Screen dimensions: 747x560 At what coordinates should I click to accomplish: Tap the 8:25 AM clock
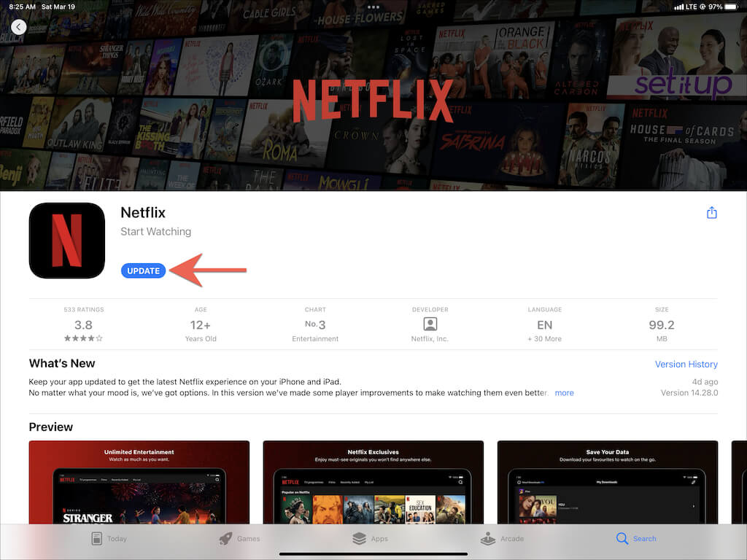[22, 7]
